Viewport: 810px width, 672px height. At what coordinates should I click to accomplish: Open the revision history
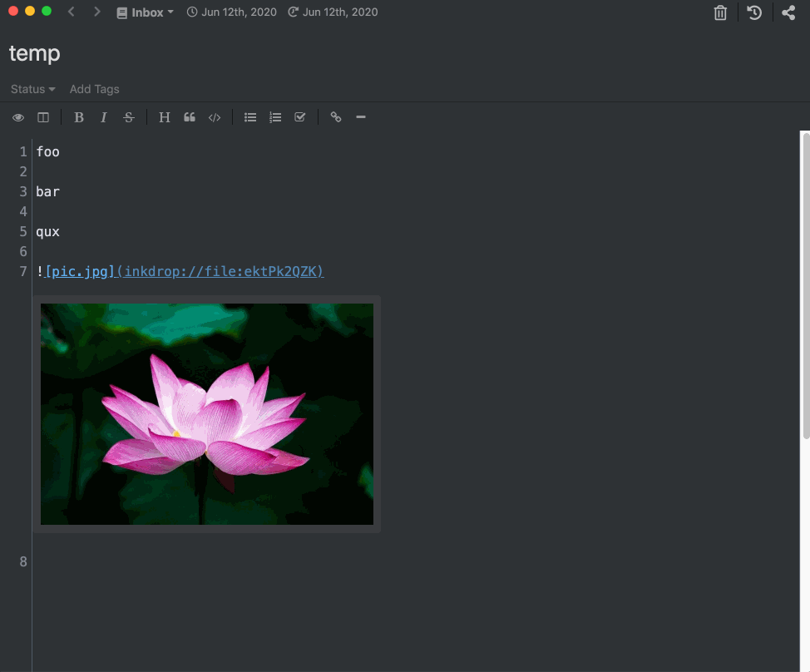[754, 12]
